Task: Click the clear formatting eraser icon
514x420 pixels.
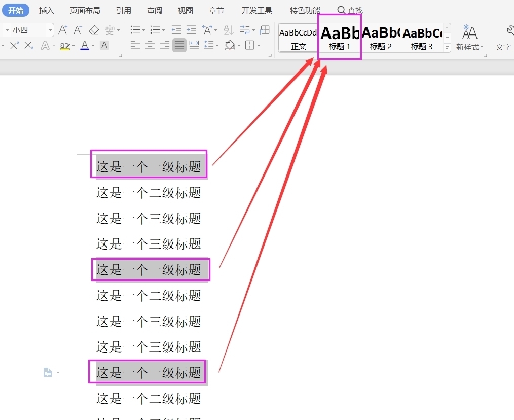Action: pos(93,30)
